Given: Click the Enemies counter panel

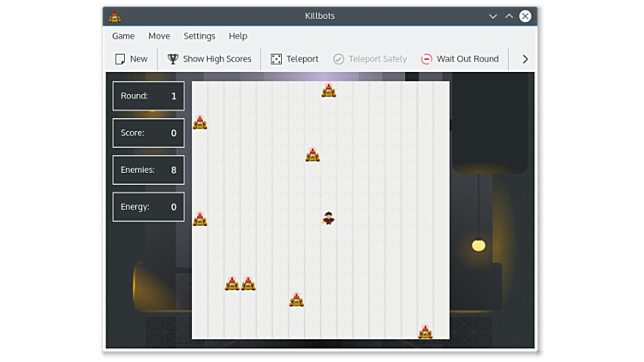Looking at the screenshot, I should pos(148,169).
